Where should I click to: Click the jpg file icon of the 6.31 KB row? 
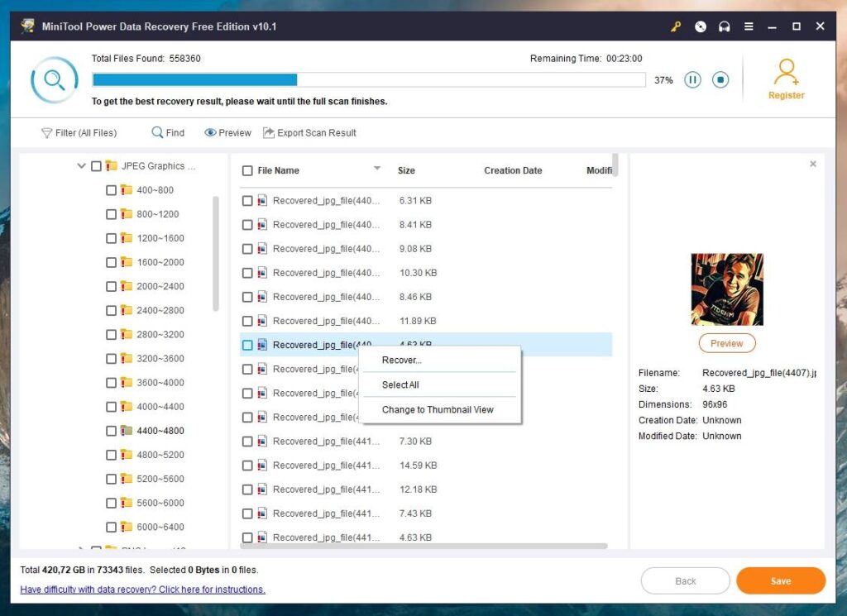click(x=262, y=201)
